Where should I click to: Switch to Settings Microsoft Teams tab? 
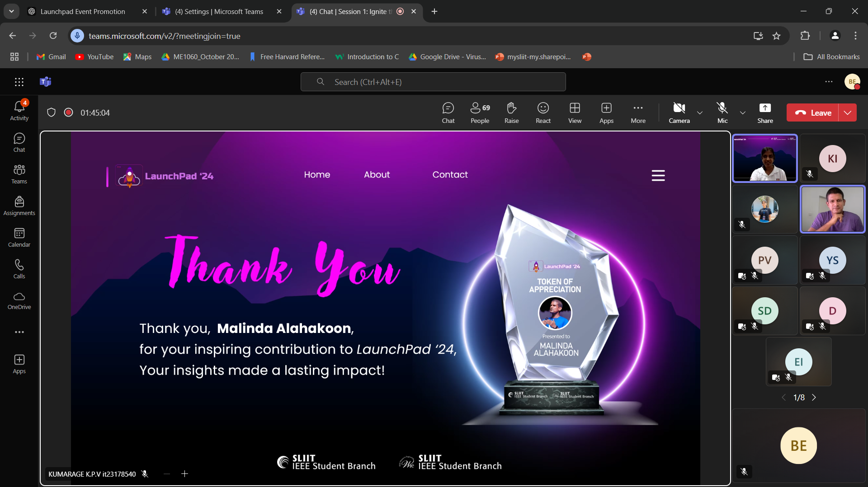[219, 12]
